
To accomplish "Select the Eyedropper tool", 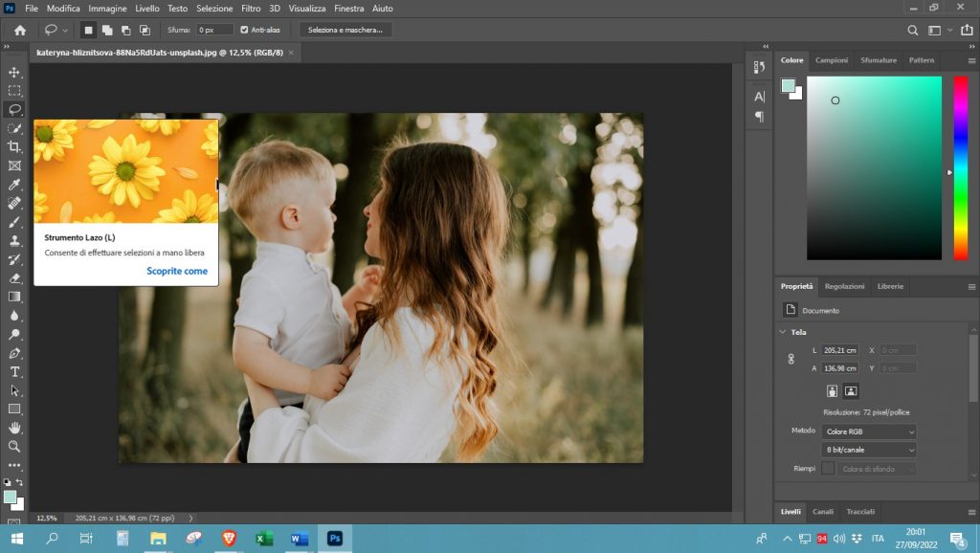I will [14, 184].
